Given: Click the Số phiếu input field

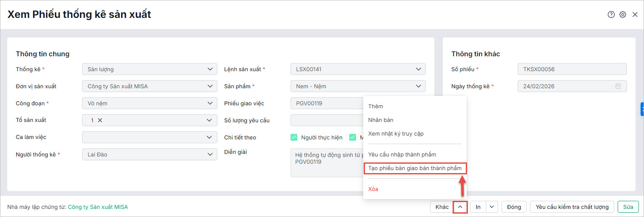Looking at the screenshot, I should (x=572, y=69).
